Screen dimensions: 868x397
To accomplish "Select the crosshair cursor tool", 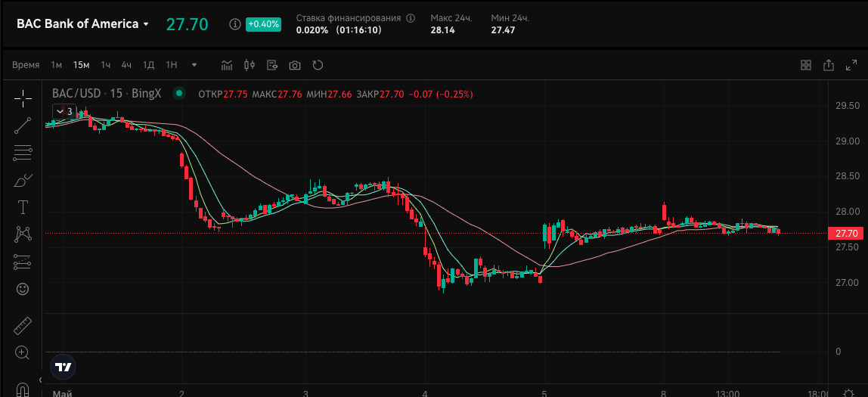I will pyautogui.click(x=23, y=98).
